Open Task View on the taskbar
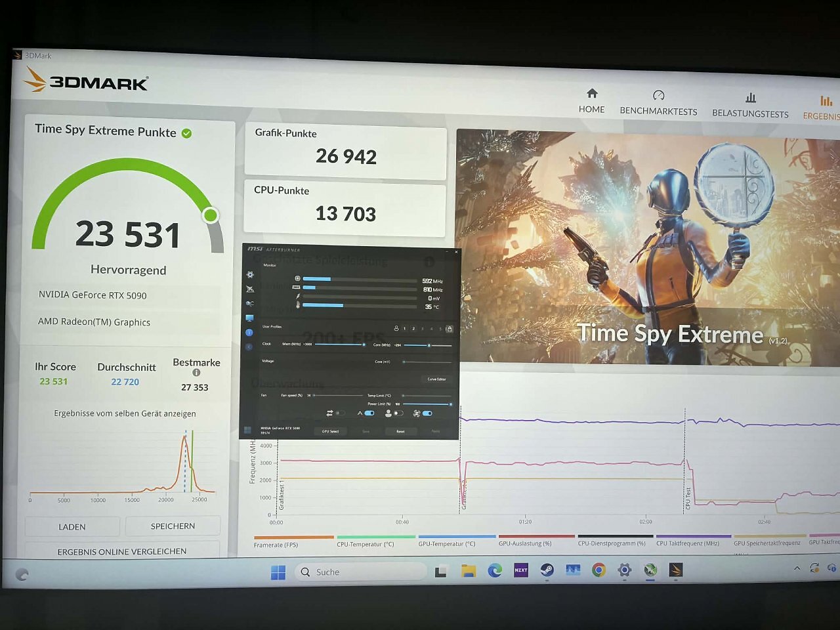This screenshot has height=630, width=840. (441, 572)
